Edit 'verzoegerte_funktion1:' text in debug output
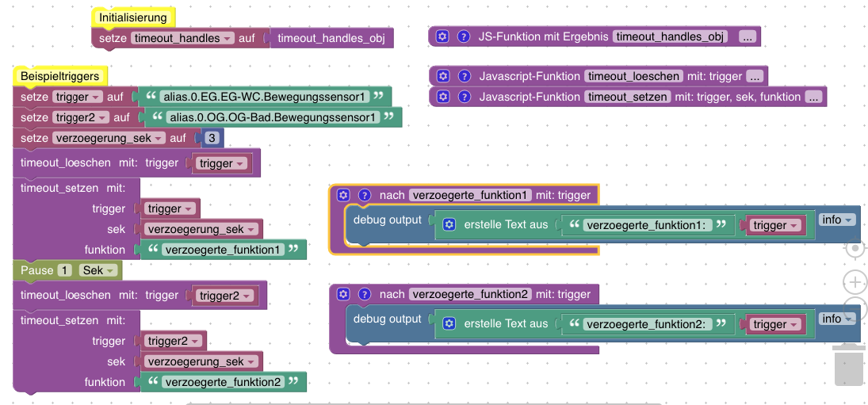 click(646, 225)
